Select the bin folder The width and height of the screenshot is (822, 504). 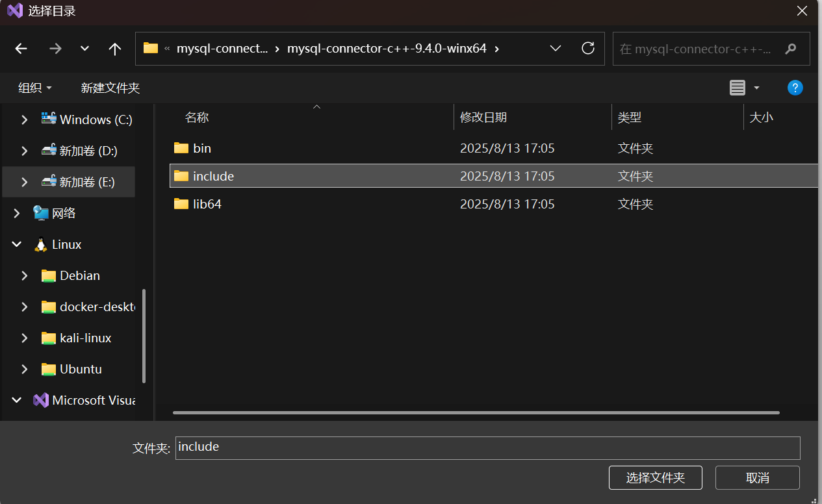coord(202,148)
